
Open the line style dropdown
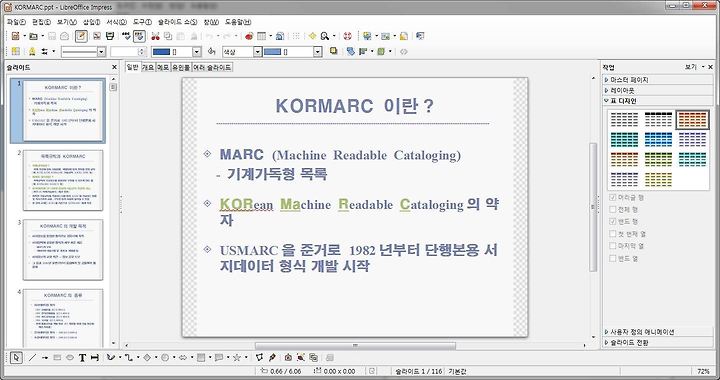[x=101, y=52]
